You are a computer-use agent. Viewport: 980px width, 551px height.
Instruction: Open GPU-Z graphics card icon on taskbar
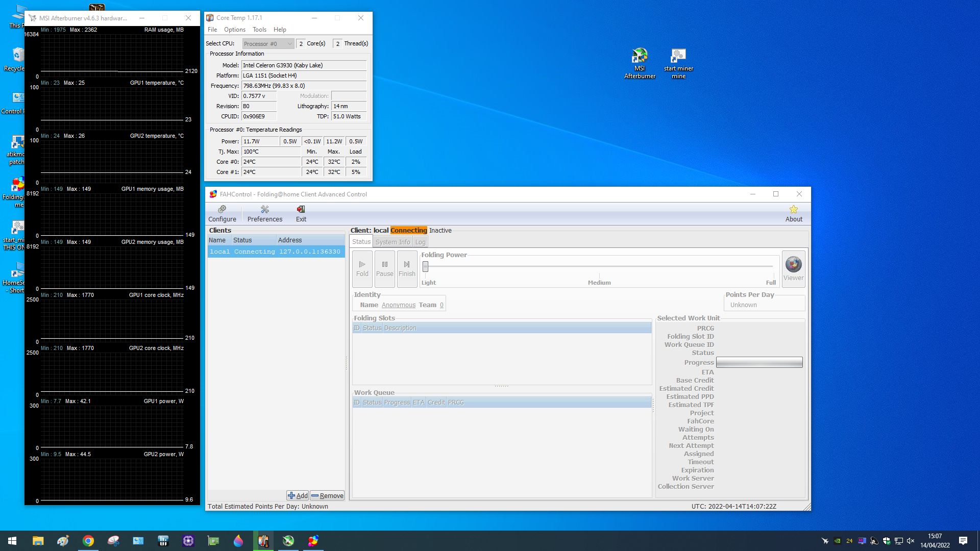tap(213, 541)
